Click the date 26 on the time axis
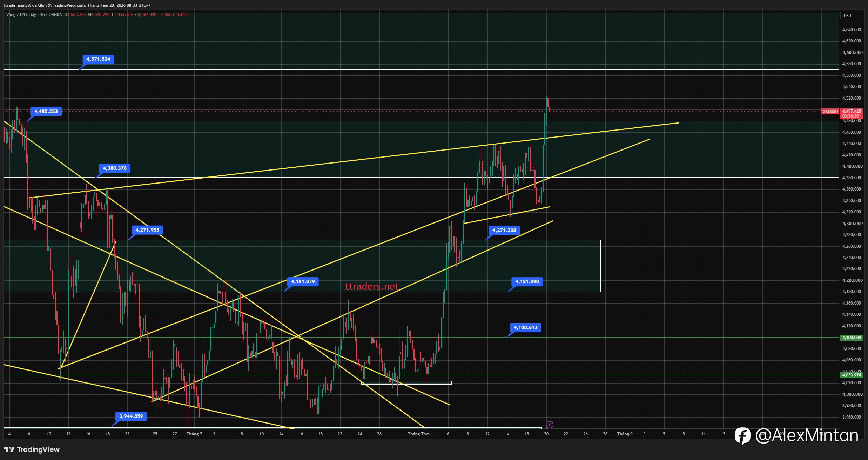Image resolution: width=868 pixels, height=460 pixels. (585, 434)
